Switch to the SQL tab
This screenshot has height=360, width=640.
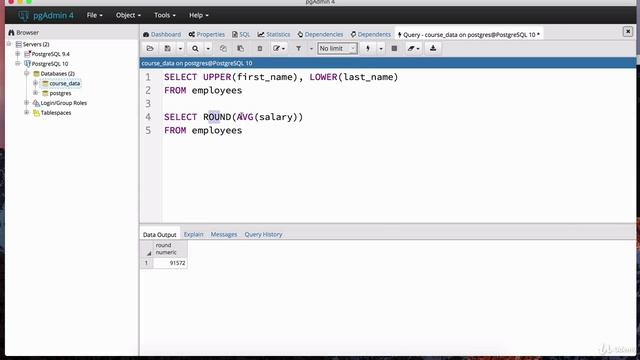click(241, 35)
